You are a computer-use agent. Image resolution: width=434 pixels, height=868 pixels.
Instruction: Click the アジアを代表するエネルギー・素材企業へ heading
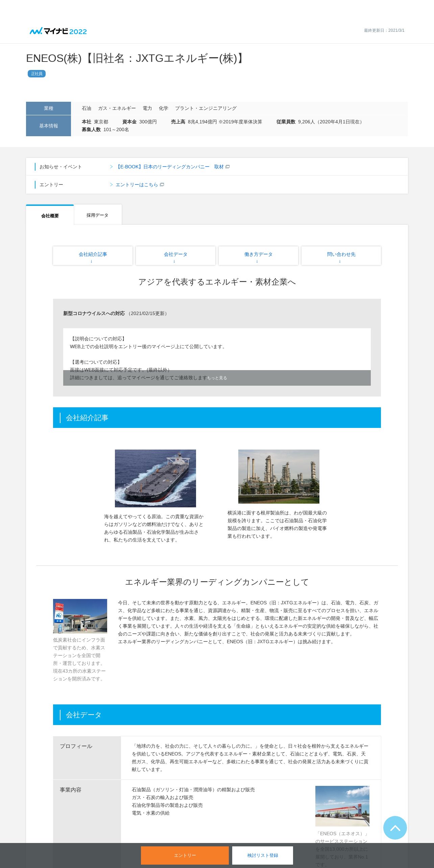pos(217,282)
